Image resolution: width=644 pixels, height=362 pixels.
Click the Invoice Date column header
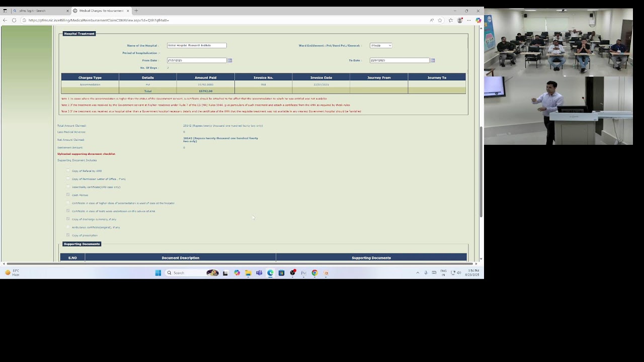coord(321,77)
